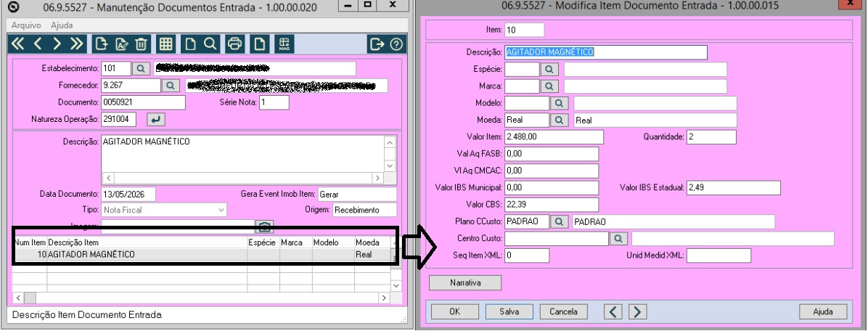Click the Série Nota field

point(274,102)
